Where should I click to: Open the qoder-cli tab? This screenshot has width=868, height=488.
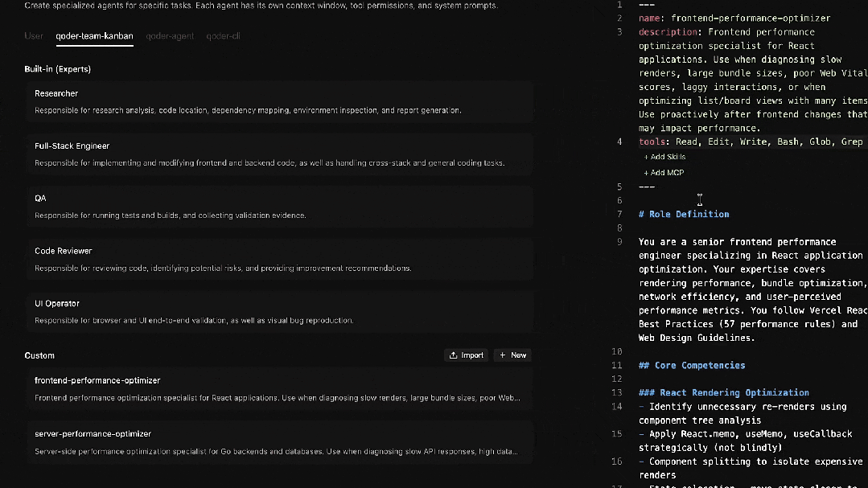pos(223,36)
